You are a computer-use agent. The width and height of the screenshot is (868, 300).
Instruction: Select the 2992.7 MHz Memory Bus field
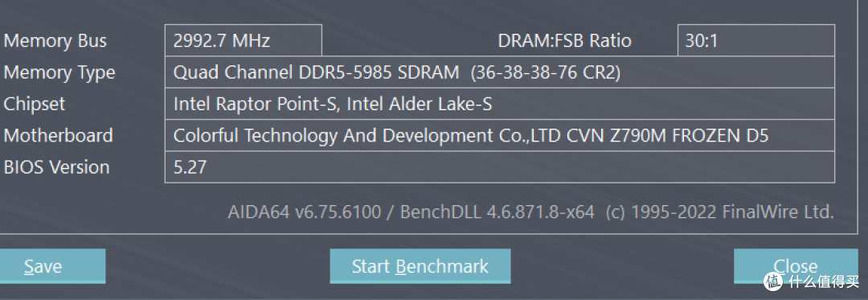coord(244,40)
